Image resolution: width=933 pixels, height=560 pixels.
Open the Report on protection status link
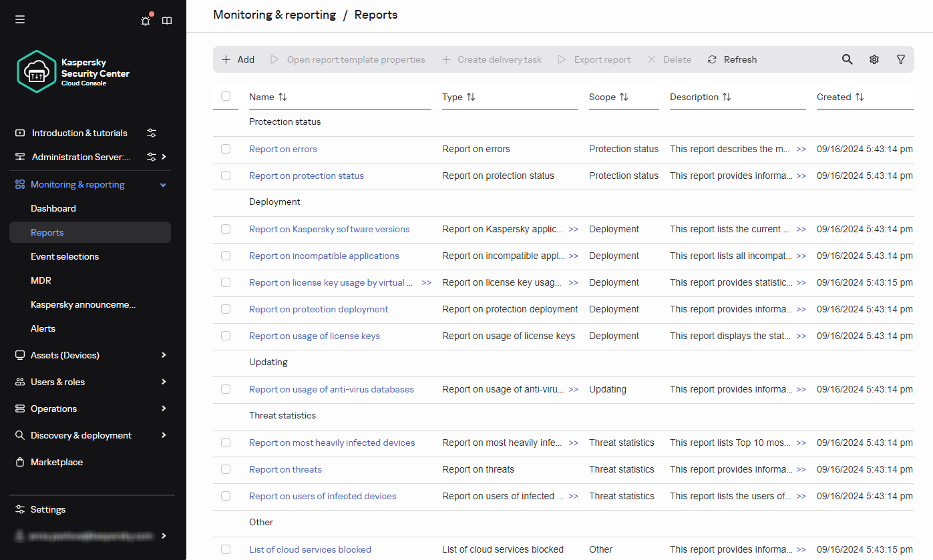pyautogui.click(x=306, y=176)
